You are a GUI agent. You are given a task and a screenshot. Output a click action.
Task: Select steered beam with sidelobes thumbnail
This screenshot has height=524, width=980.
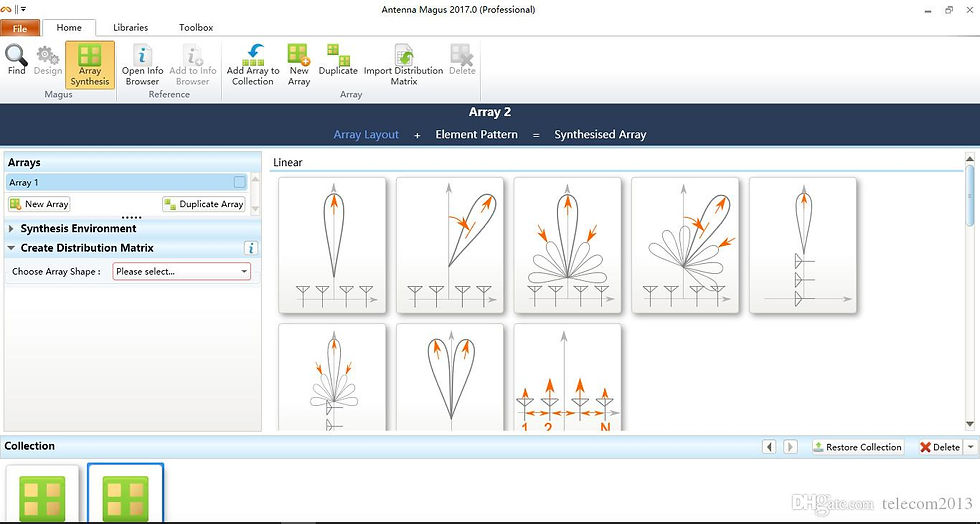pyautogui.click(x=685, y=245)
